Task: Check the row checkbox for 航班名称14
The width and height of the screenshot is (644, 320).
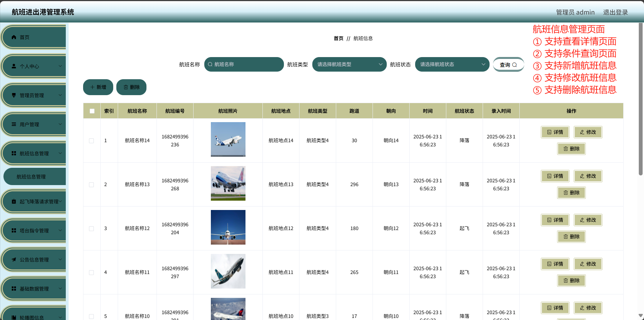Action: pyautogui.click(x=91, y=140)
